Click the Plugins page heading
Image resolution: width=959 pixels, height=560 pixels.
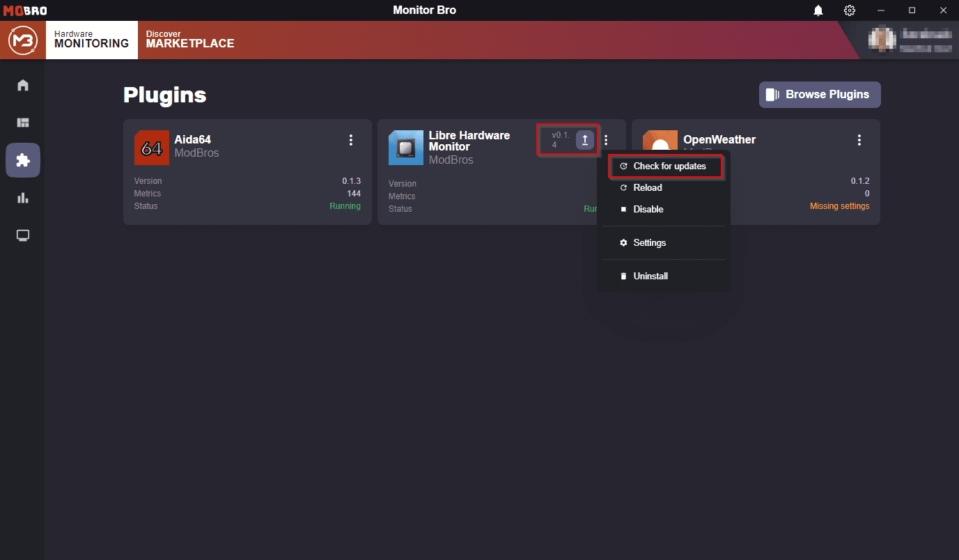[x=165, y=95]
